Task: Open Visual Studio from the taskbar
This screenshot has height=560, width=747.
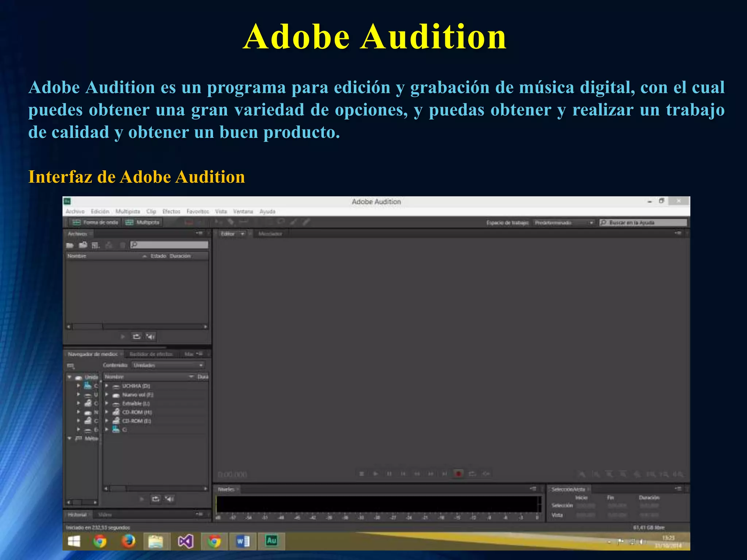Action: point(186,541)
